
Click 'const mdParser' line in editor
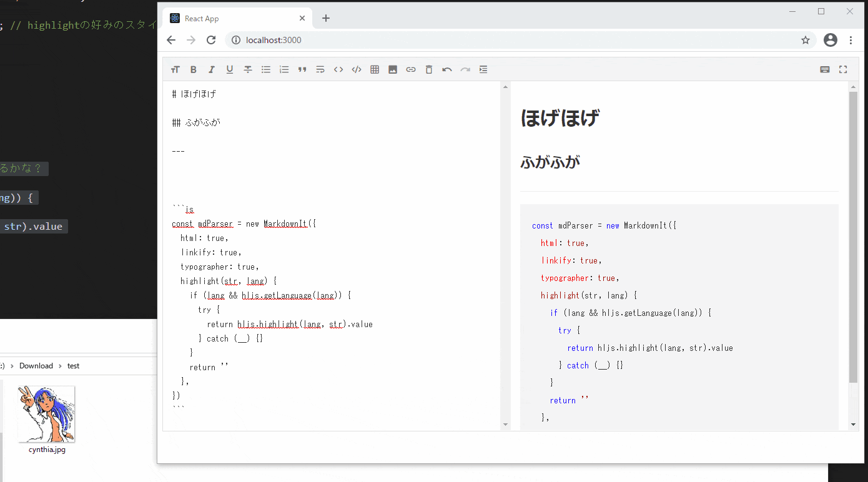tap(244, 224)
